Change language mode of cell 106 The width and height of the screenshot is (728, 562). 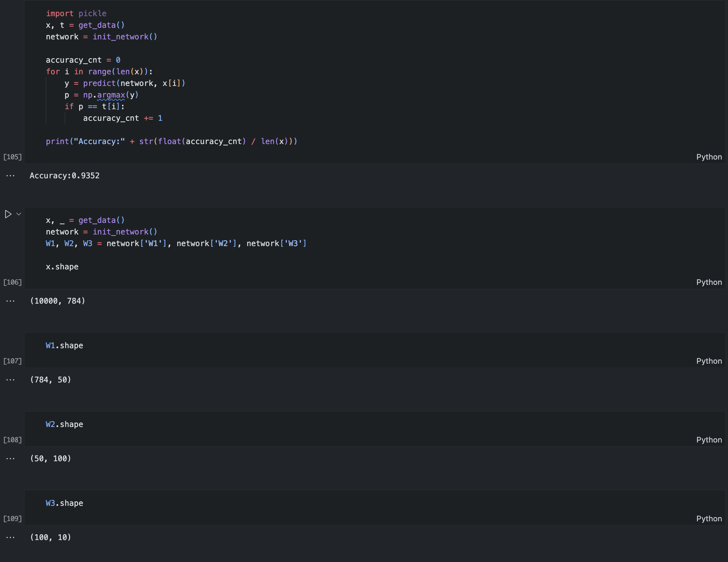pyautogui.click(x=709, y=282)
